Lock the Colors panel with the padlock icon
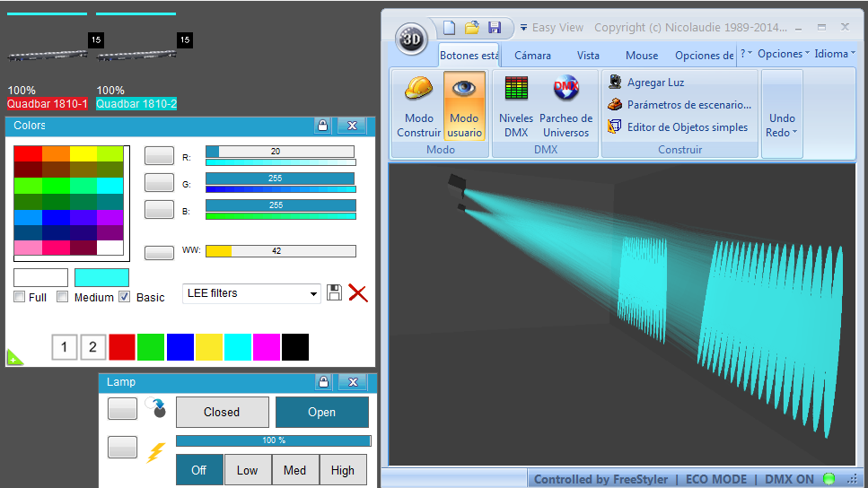The image size is (868, 488). [323, 125]
